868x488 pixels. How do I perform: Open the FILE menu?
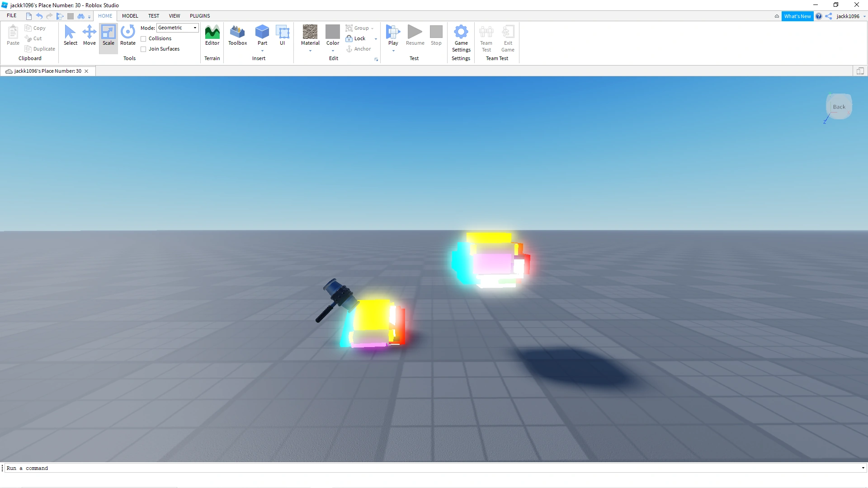click(x=12, y=16)
